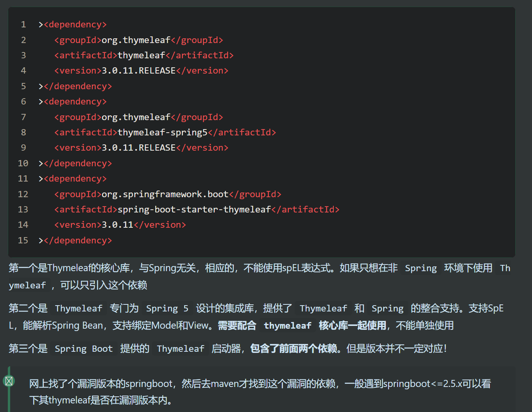Click line number 15 in the code gutter

[x=23, y=241]
